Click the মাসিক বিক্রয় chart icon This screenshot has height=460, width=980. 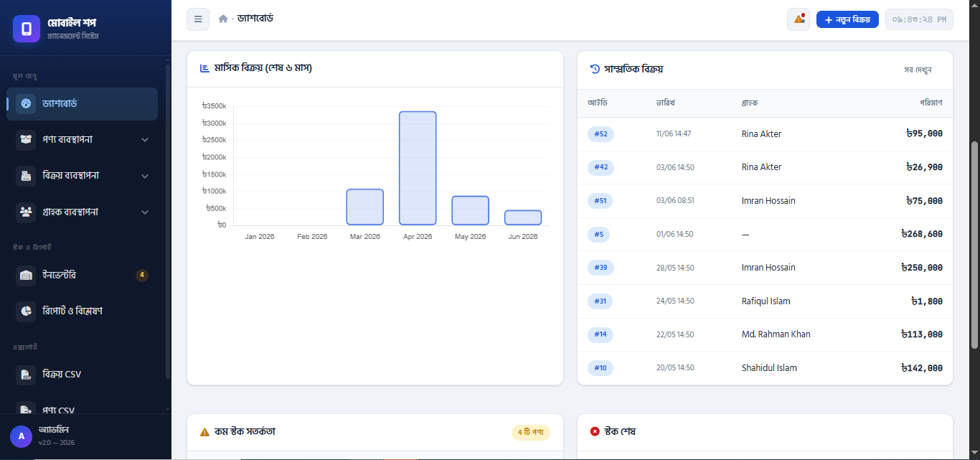tap(204, 68)
